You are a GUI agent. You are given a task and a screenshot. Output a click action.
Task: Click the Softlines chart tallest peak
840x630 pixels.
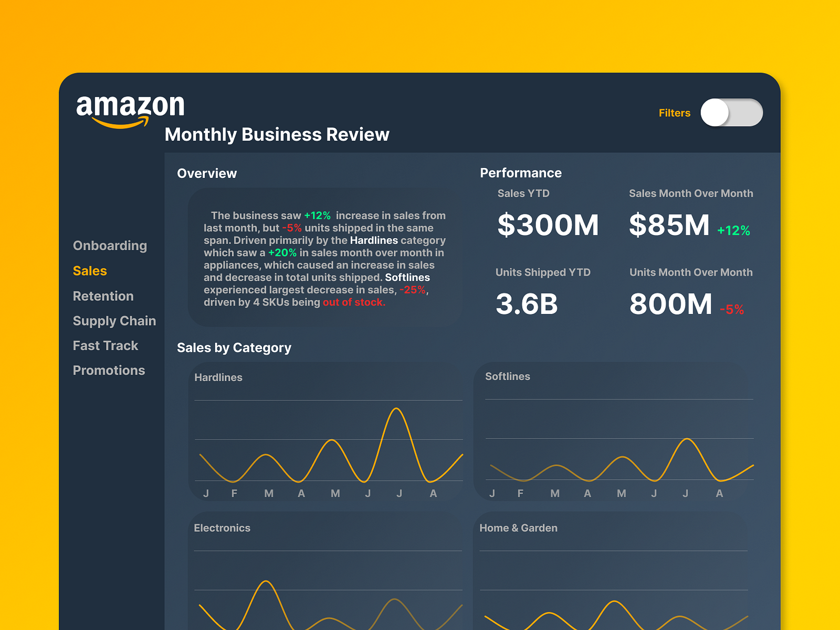[x=687, y=439]
